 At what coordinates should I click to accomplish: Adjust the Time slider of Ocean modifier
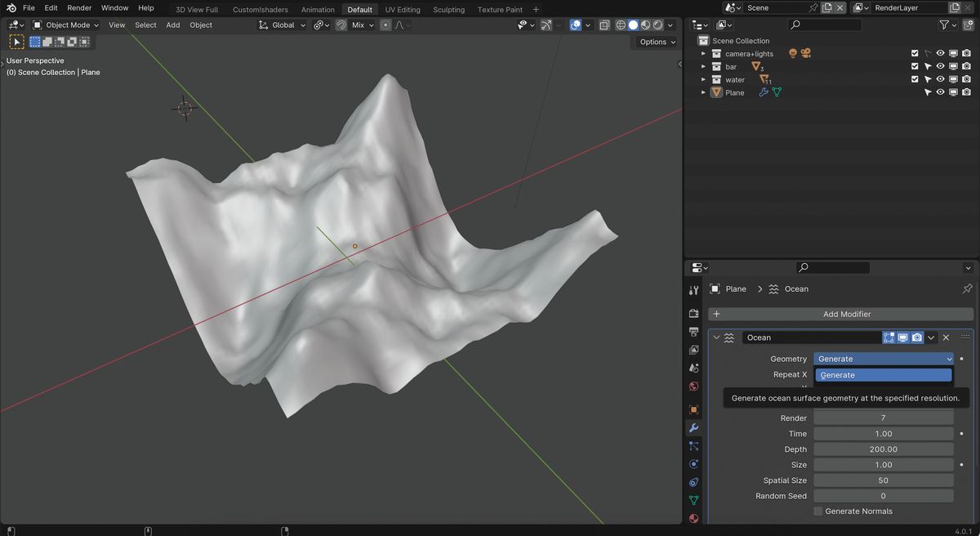coord(883,433)
